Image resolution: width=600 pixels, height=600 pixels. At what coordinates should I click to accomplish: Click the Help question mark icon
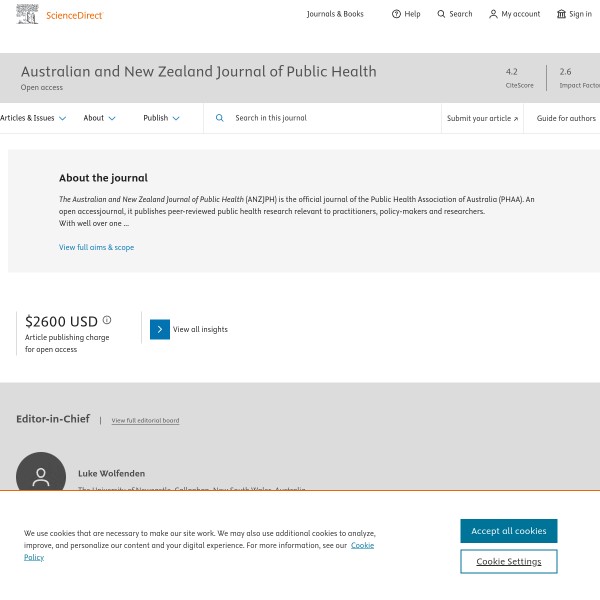pyautogui.click(x=396, y=14)
